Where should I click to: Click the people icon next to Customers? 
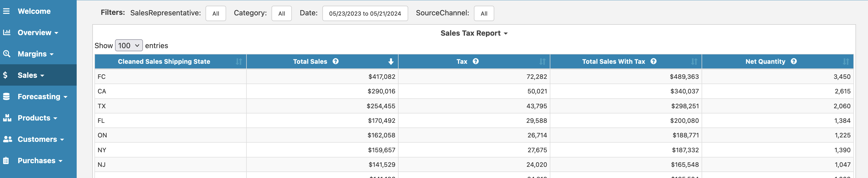tap(7, 139)
